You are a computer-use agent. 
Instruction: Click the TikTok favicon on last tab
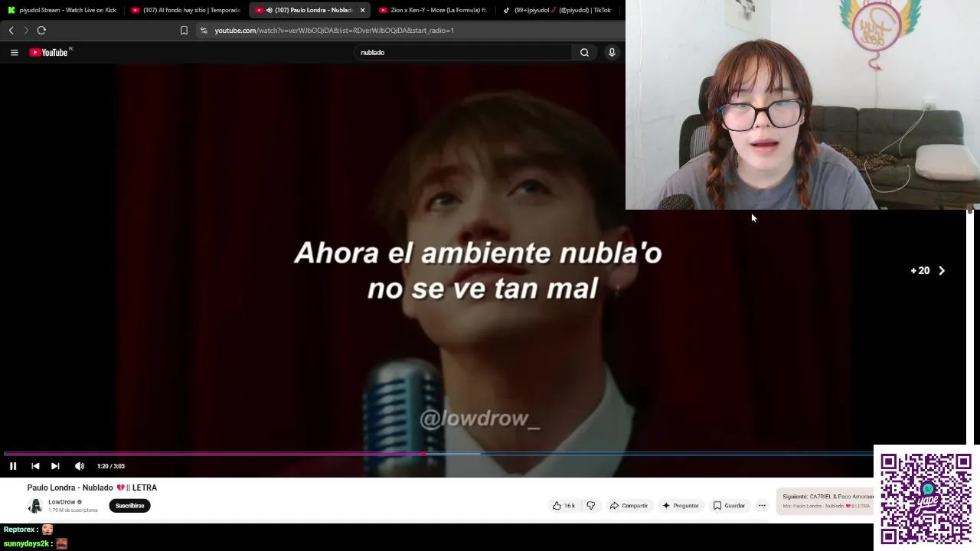tap(506, 10)
